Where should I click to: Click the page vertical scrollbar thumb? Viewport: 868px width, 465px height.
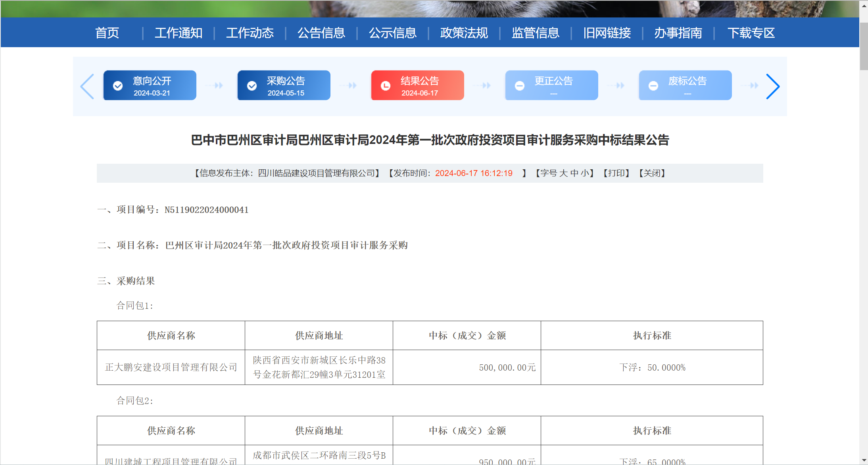tap(864, 46)
